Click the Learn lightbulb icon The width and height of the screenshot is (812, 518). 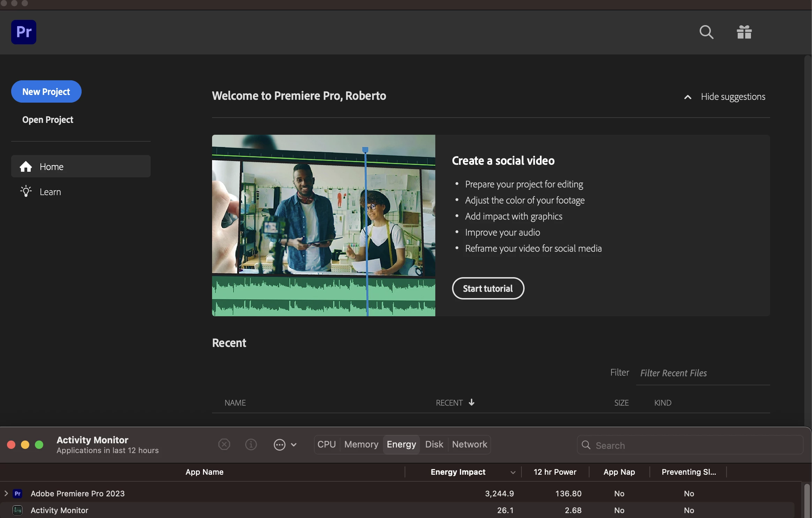pyautogui.click(x=26, y=192)
